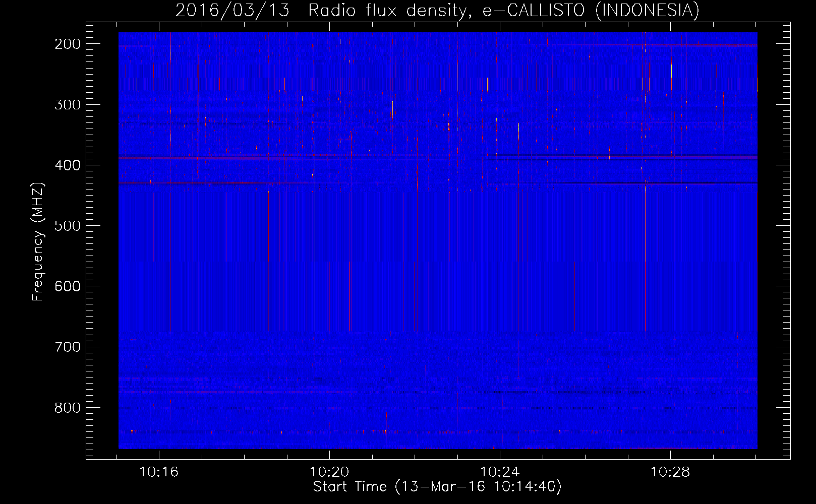Choose the 700 frequency tick label
Viewport: 816px width, 504px height.
(x=68, y=347)
